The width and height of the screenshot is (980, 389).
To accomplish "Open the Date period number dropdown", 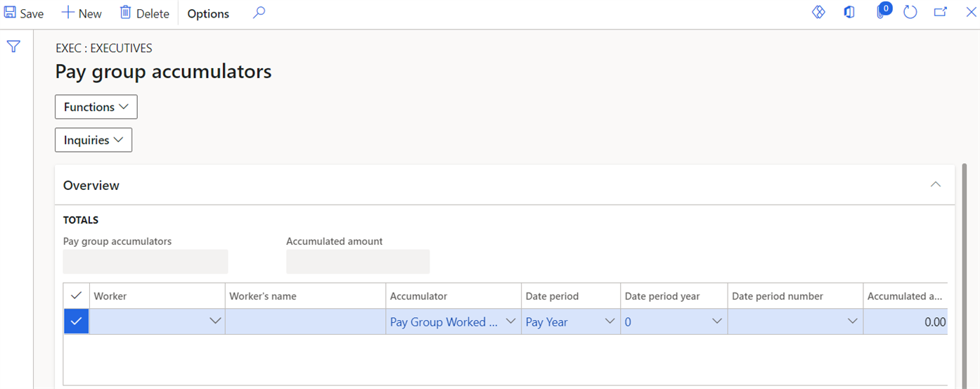I will pyautogui.click(x=853, y=321).
